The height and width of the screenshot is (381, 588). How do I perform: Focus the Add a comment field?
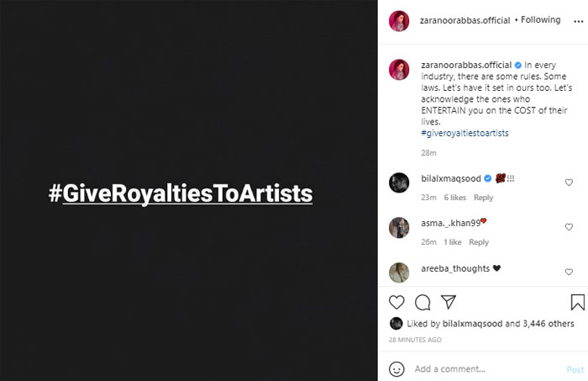point(483,368)
